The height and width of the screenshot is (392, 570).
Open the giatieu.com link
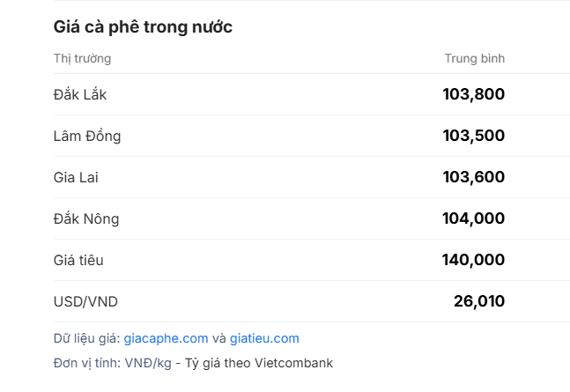coord(264,338)
